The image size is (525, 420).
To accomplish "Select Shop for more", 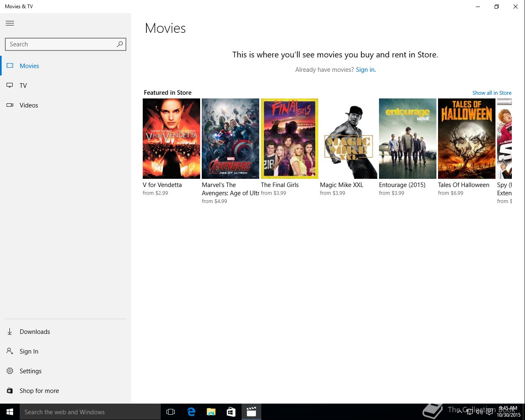I will 66,390.
